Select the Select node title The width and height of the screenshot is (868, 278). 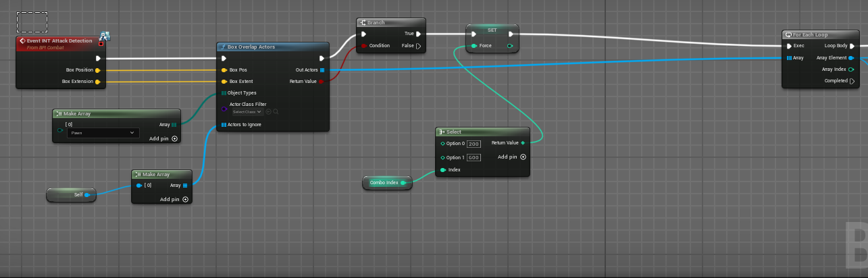(x=454, y=132)
